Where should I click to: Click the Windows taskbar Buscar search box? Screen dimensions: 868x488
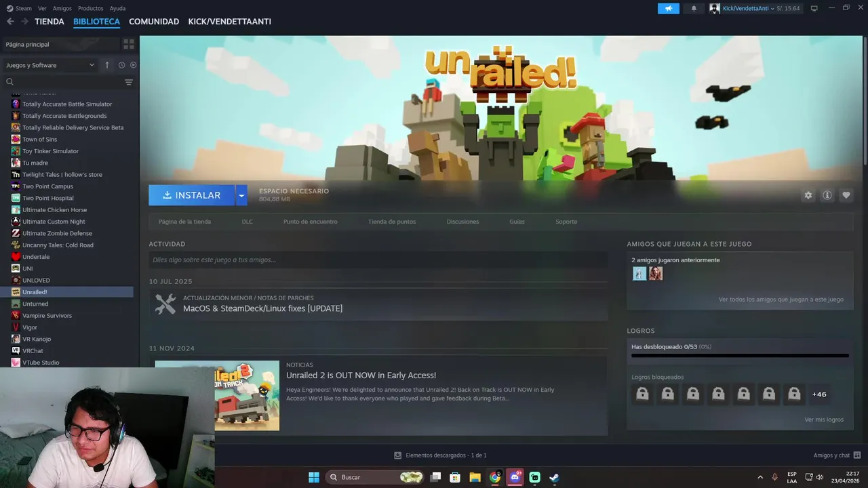click(374, 477)
